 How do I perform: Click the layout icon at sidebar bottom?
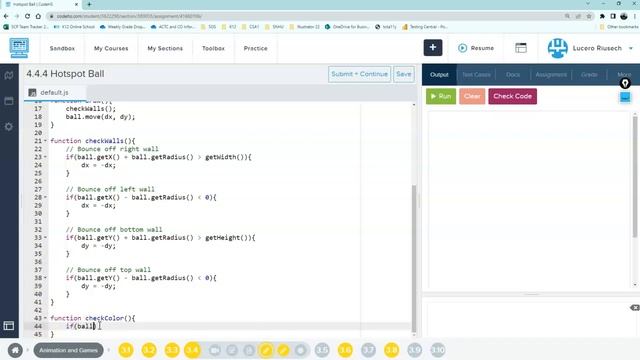point(9,325)
